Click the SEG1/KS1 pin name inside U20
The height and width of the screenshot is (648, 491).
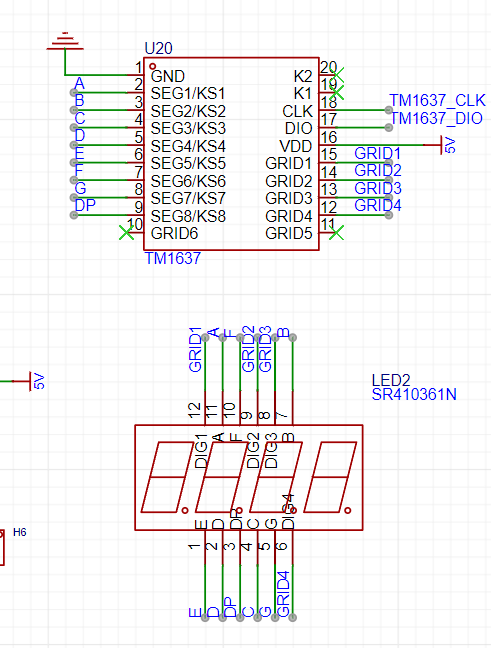[188, 94]
